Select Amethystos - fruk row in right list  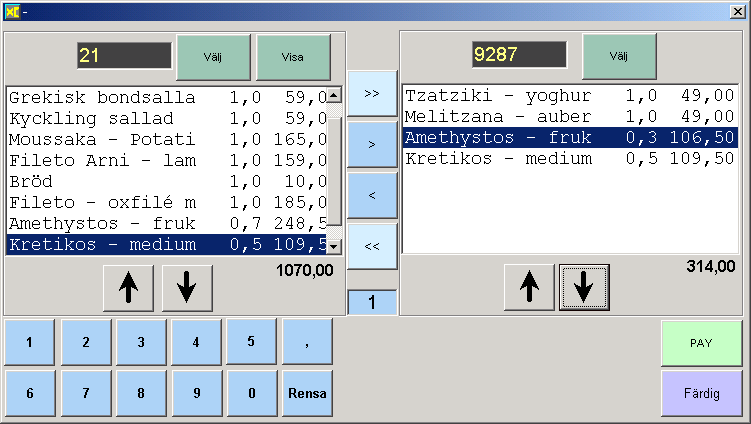pos(570,138)
